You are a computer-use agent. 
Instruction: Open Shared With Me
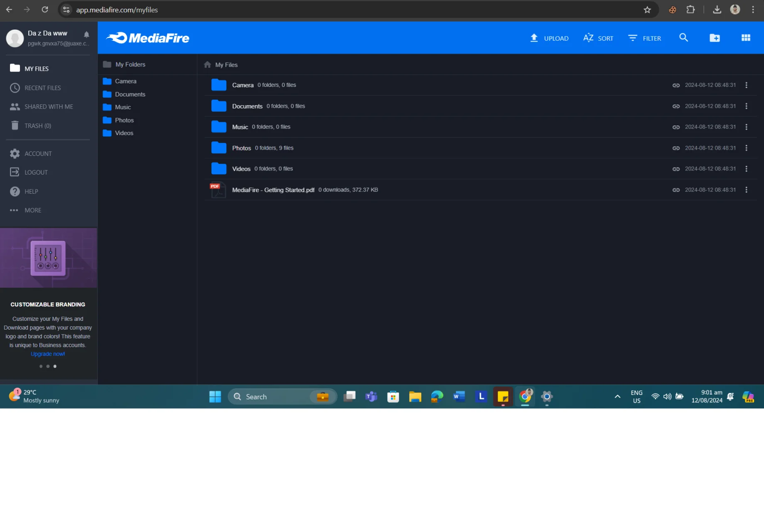(41, 107)
